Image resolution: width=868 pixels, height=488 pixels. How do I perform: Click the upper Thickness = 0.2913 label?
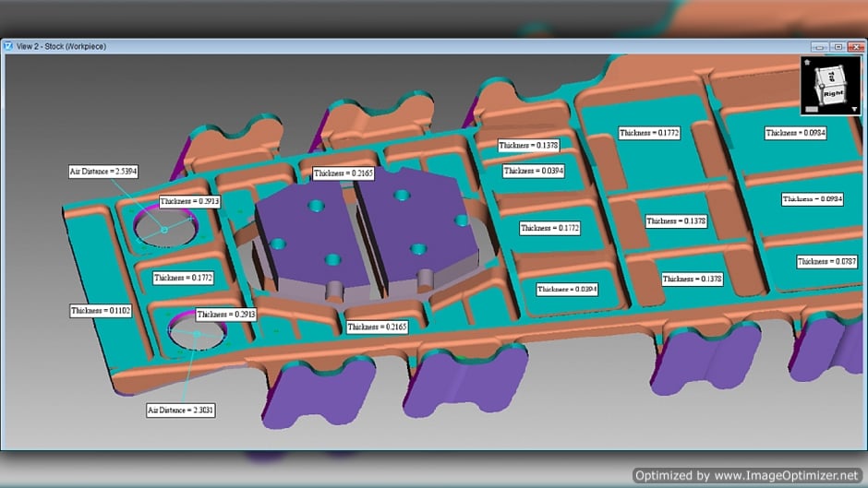click(x=189, y=201)
